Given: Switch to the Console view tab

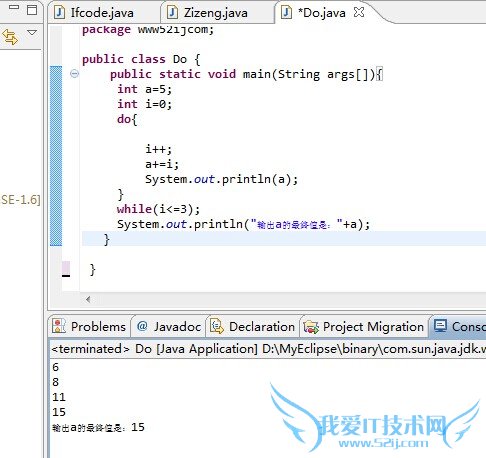Looking at the screenshot, I should click(459, 327).
